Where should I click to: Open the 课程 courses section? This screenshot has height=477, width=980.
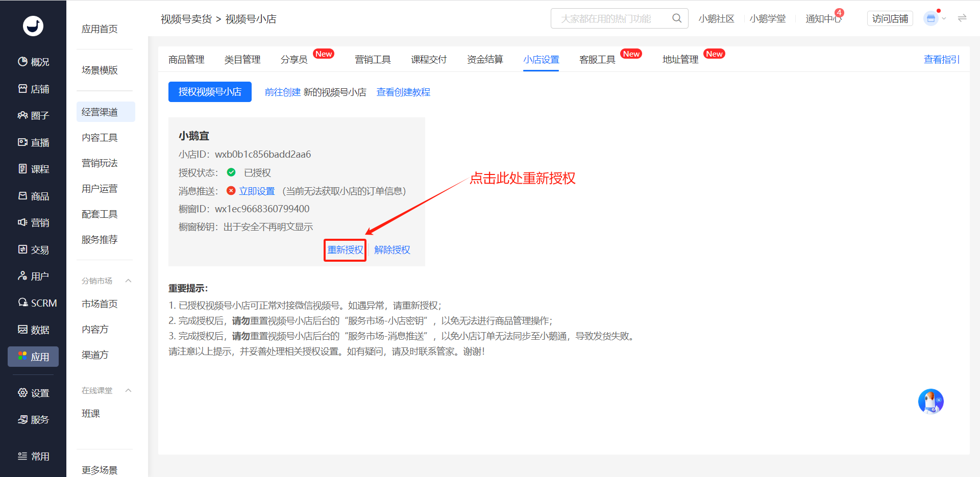click(x=33, y=169)
